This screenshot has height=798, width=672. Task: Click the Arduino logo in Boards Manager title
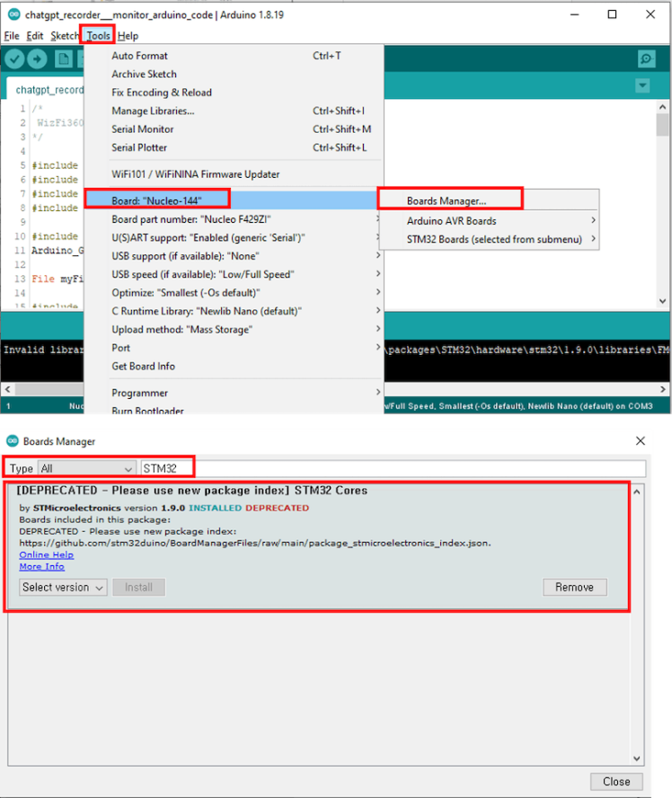point(13,440)
